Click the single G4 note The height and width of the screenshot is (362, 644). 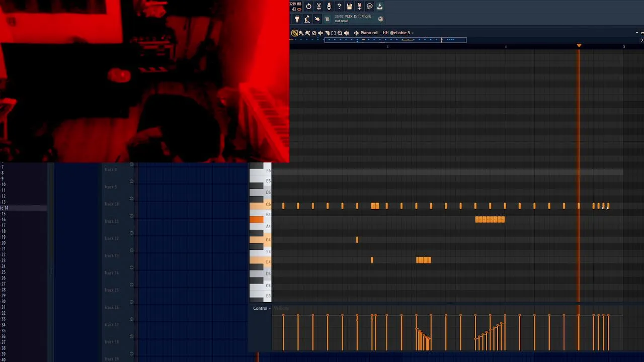(x=357, y=240)
